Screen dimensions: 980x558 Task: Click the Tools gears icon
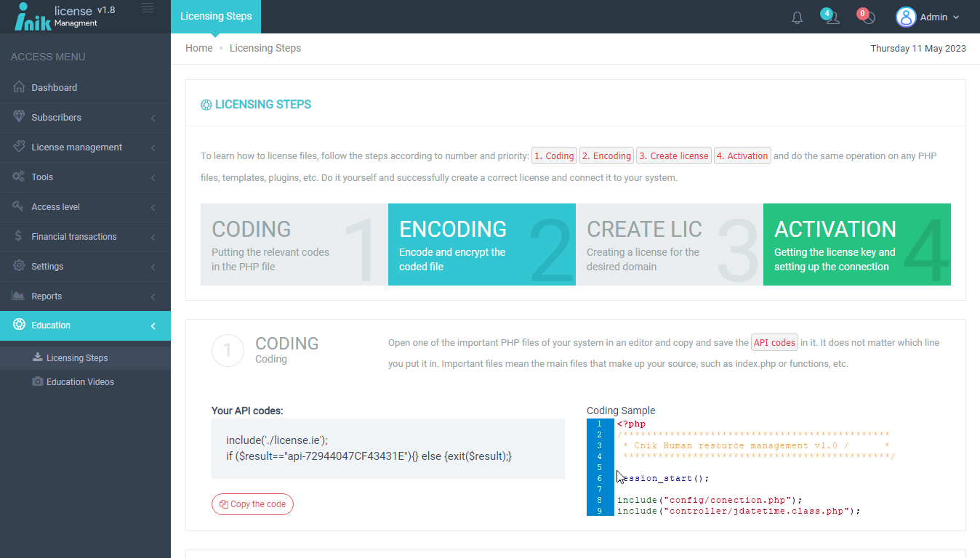coord(19,177)
